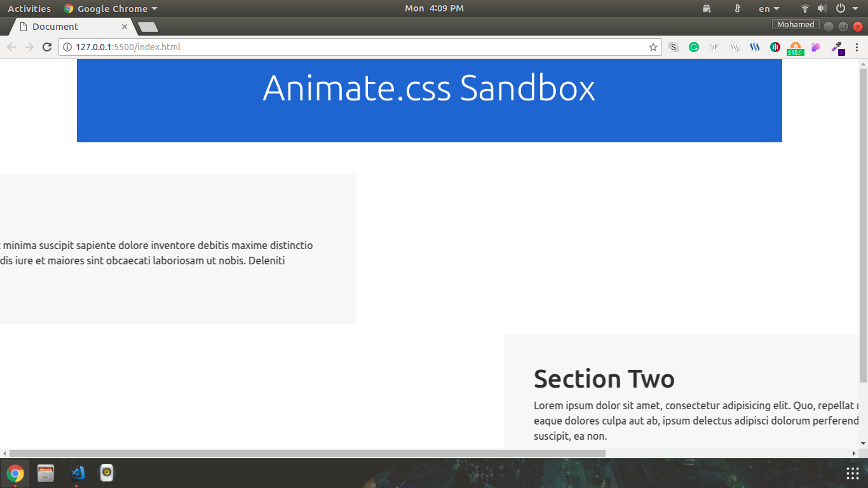
Task: Open the WordPress extension icon
Action: [735, 47]
